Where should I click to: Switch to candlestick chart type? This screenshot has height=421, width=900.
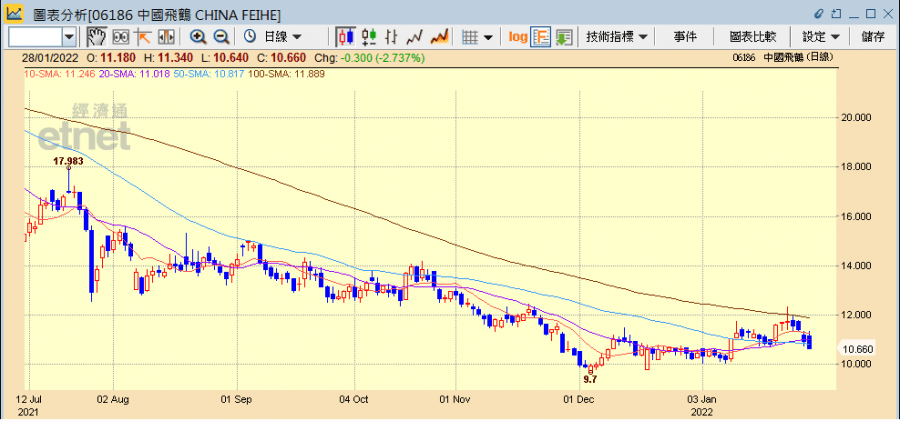(346, 37)
